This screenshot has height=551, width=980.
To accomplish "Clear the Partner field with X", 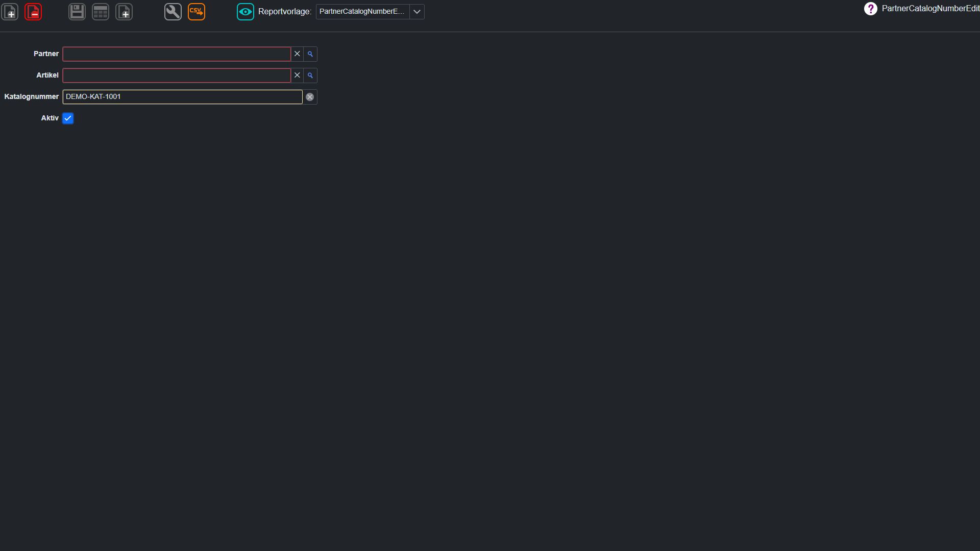I will (297, 54).
